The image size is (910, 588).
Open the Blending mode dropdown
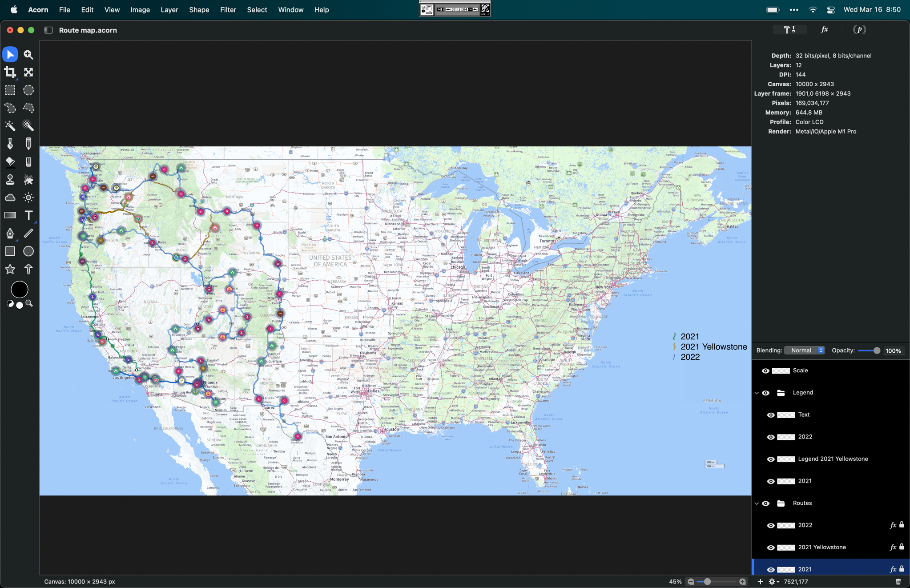(805, 350)
